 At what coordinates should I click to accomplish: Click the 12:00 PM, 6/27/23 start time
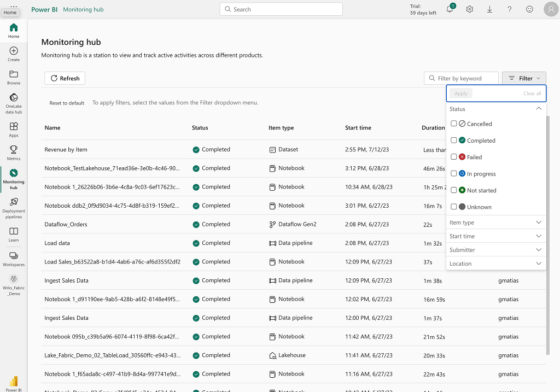[x=369, y=318]
